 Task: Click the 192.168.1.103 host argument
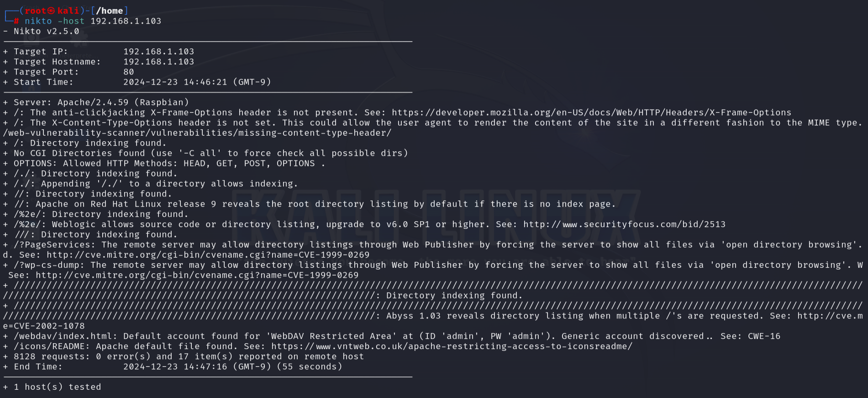(x=126, y=21)
